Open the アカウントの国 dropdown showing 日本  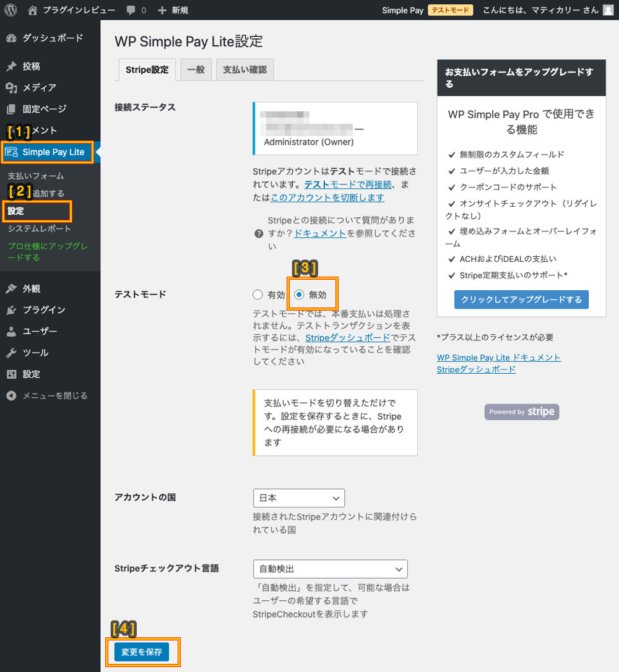click(299, 498)
